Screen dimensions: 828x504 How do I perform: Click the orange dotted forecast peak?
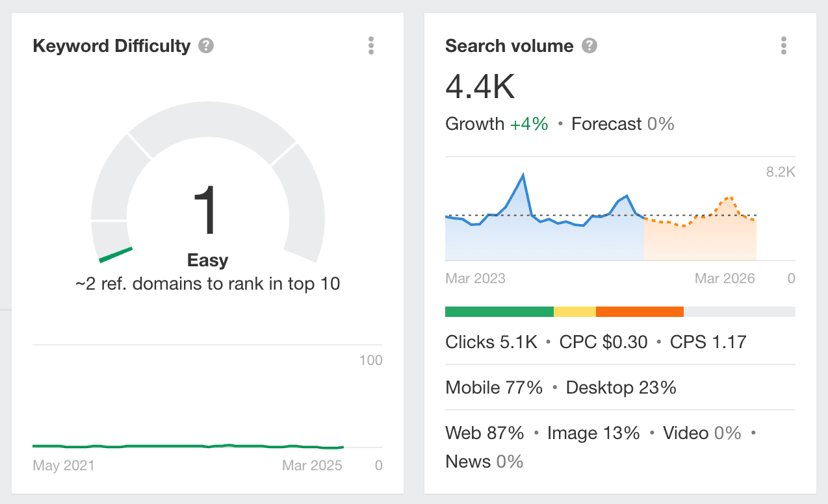coord(729,198)
